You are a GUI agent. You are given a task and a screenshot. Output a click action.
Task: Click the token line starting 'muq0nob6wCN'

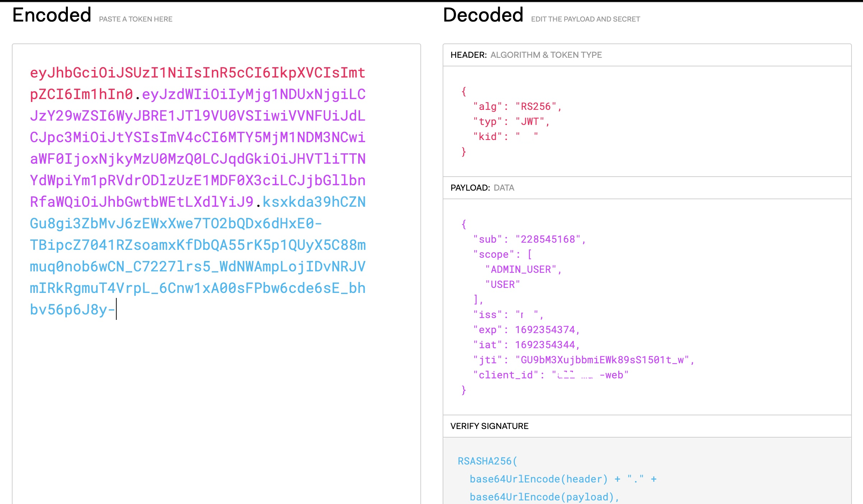(197, 267)
